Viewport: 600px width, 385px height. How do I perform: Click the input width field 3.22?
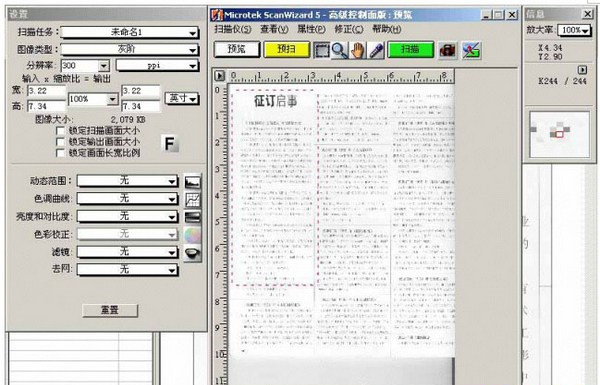tap(47, 91)
